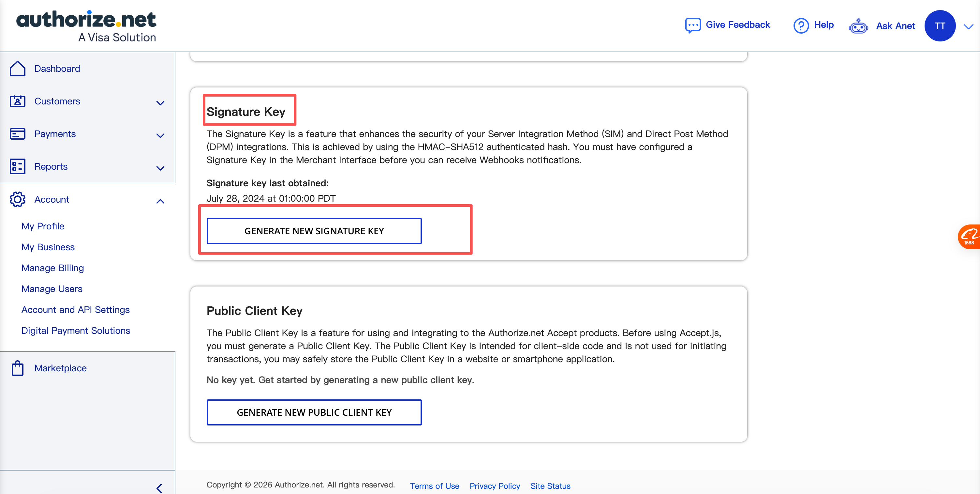This screenshot has height=494, width=980.
Task: Open the Reports menu item
Action: [x=51, y=166]
